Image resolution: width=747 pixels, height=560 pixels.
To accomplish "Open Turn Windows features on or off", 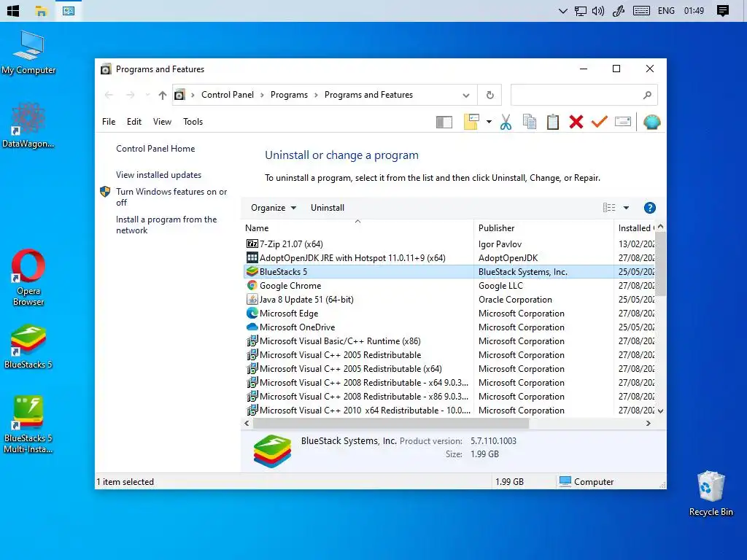I will point(171,197).
